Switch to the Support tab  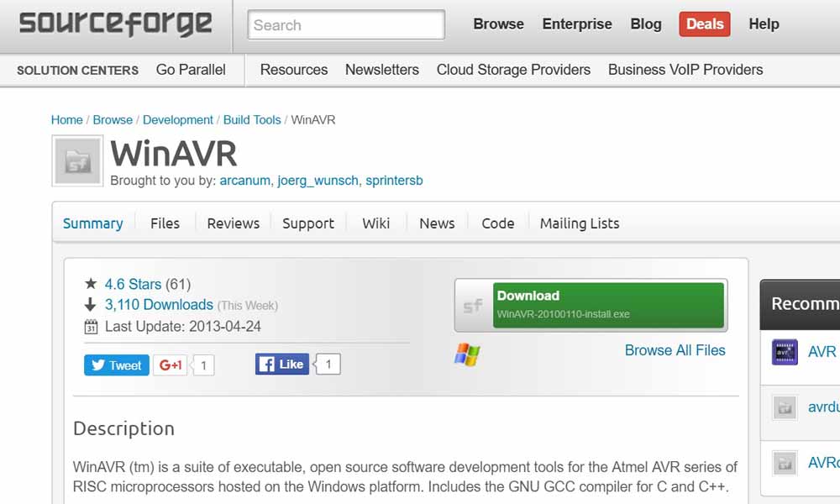pos(308,223)
